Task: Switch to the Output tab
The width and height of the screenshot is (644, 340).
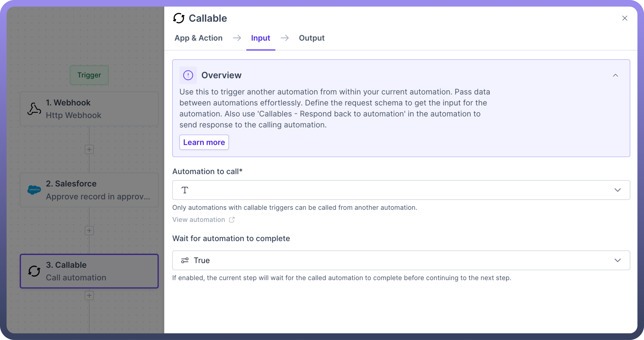Action: pos(311,38)
